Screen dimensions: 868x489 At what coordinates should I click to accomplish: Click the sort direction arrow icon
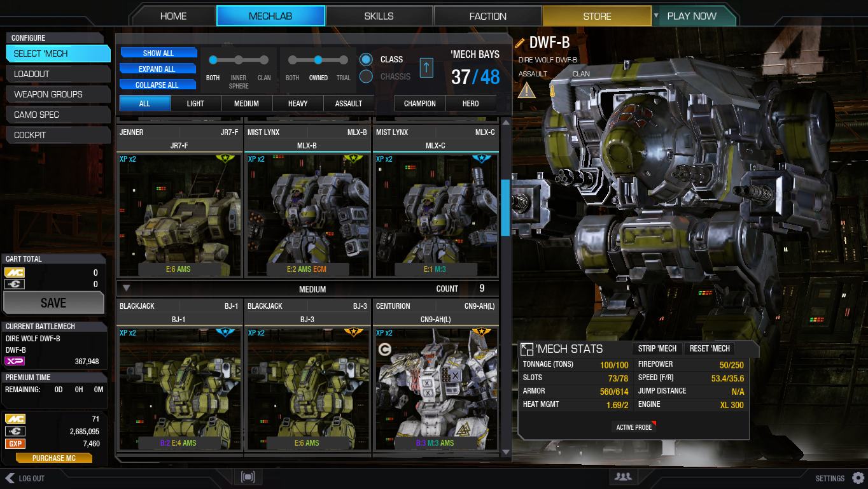426,67
